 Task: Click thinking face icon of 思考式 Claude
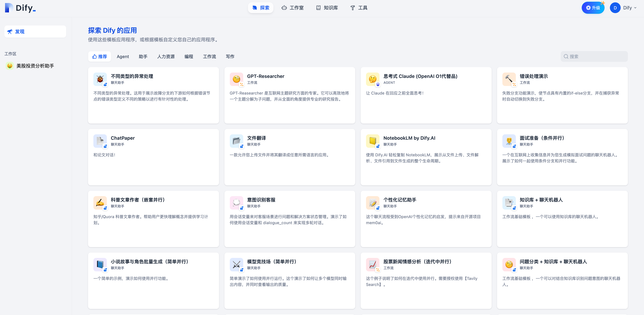[x=373, y=79]
